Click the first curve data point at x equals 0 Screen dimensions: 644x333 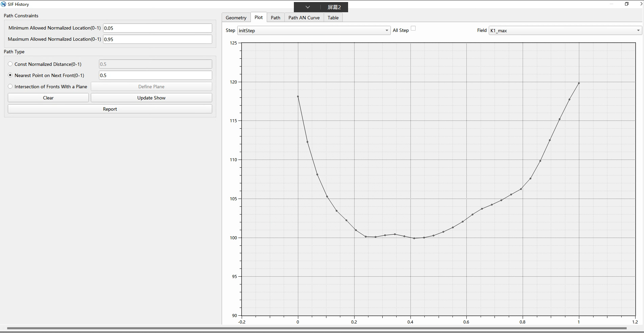point(298,96)
